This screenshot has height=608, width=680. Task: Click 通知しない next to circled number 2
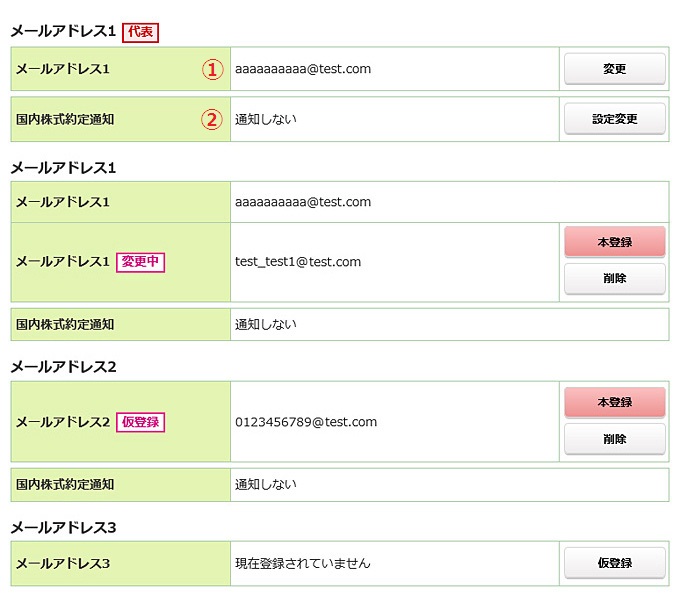pyautogui.click(x=266, y=119)
